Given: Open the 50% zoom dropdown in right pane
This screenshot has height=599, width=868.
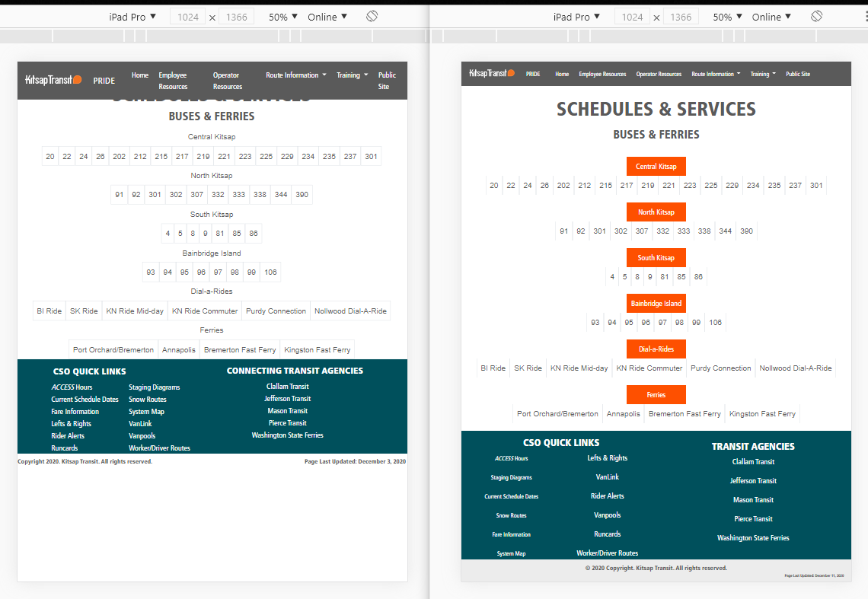Looking at the screenshot, I should pos(727,17).
